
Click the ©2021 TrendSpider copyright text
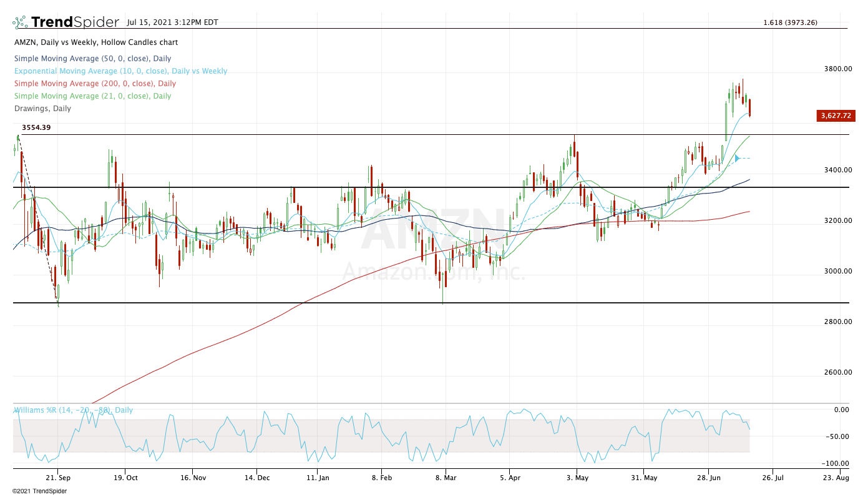(39, 491)
